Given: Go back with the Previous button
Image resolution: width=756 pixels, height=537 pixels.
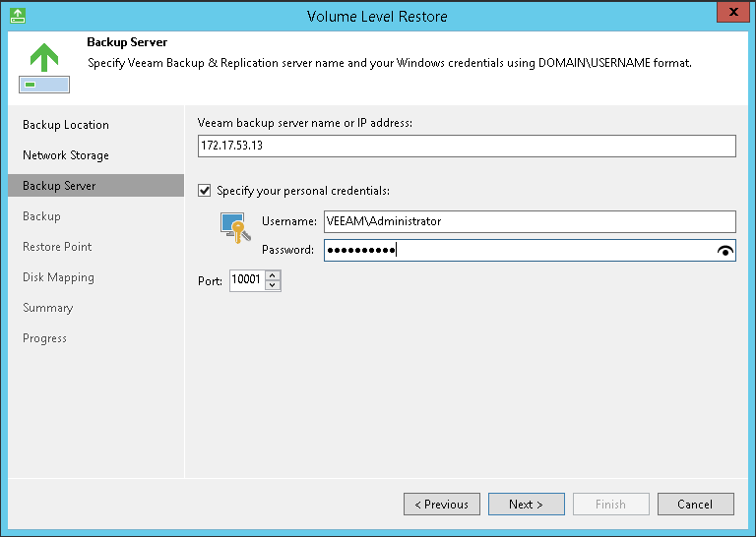Looking at the screenshot, I should pyautogui.click(x=441, y=505).
